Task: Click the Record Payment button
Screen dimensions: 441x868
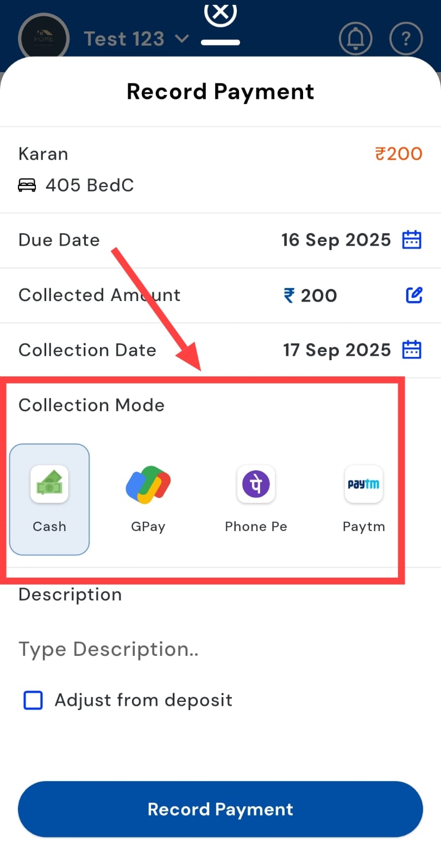Action: click(220, 809)
